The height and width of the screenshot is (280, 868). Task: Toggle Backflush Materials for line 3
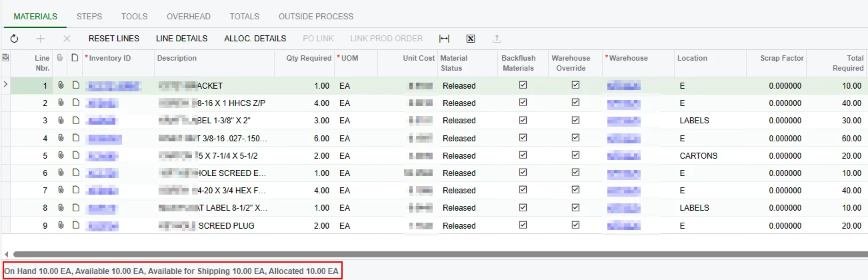523,120
